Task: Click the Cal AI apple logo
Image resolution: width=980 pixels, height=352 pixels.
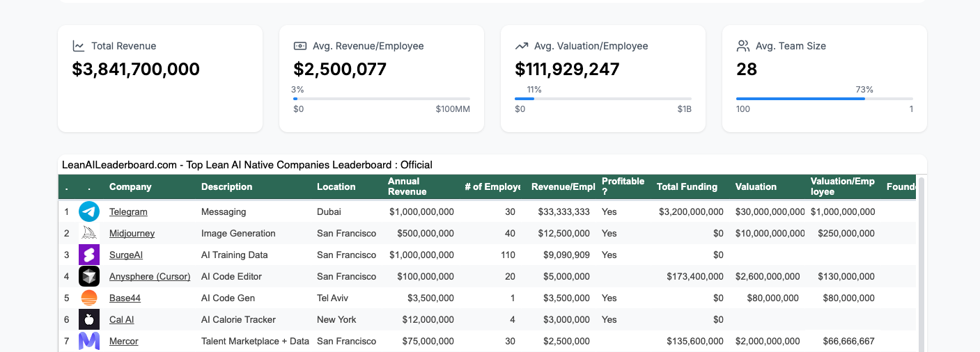Action: [89, 319]
